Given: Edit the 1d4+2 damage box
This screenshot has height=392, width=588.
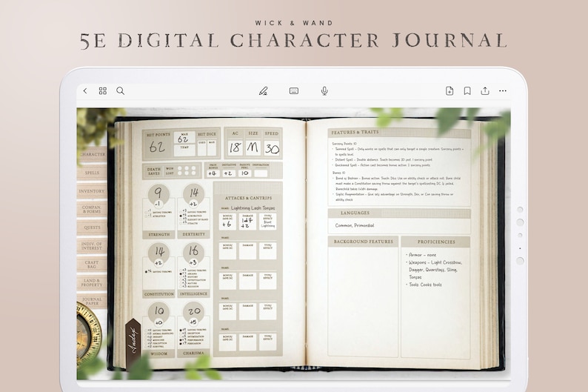Looking at the screenshot, I should point(247,222).
